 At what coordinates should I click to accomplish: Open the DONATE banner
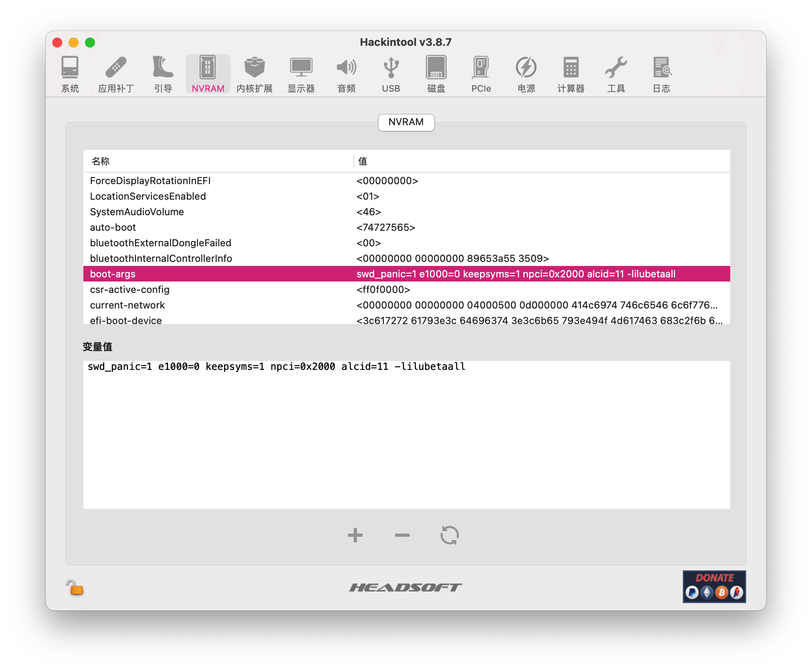pyautogui.click(x=714, y=586)
